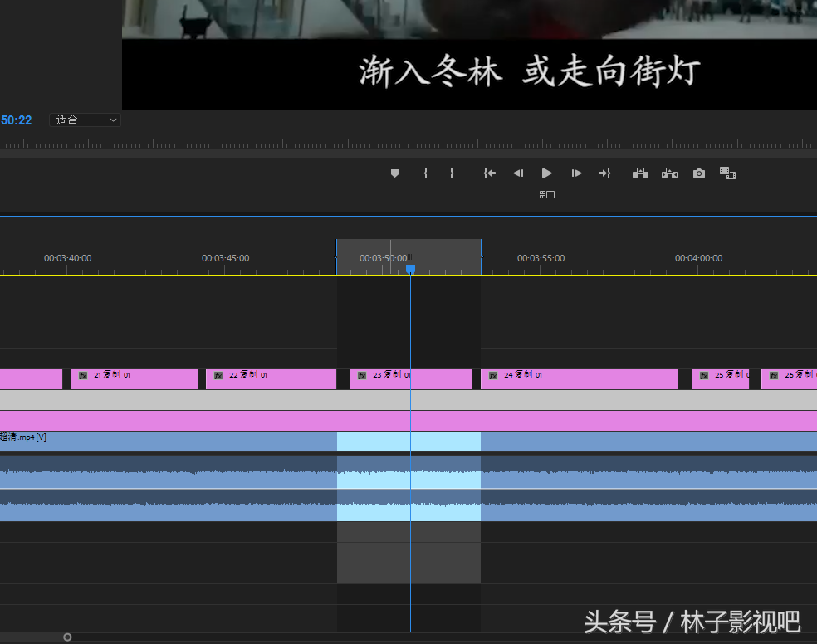Screen dimensions: 817x644
Task: Jump to the Out point
Action: click(604, 173)
